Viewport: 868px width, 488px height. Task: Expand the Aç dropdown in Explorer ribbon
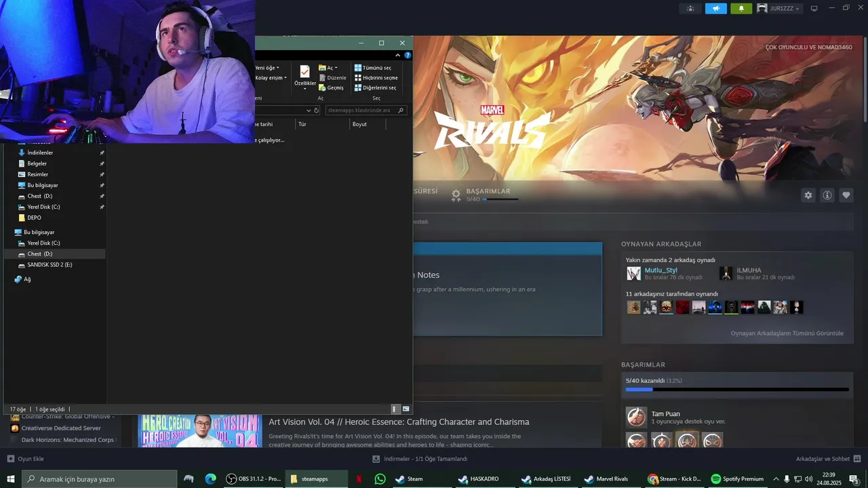pos(328,68)
